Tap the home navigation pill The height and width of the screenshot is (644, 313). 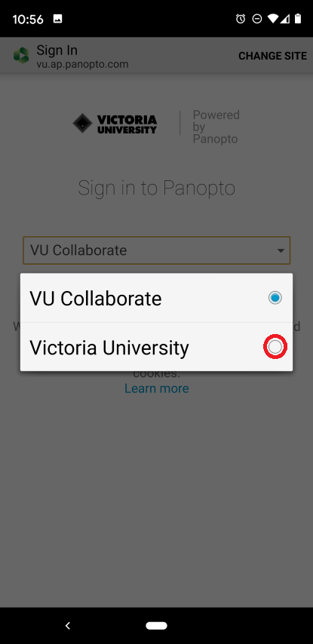point(157,625)
